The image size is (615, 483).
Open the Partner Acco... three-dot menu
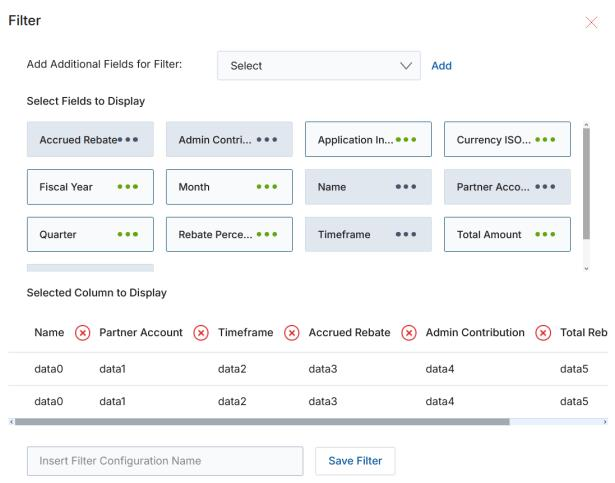545,187
